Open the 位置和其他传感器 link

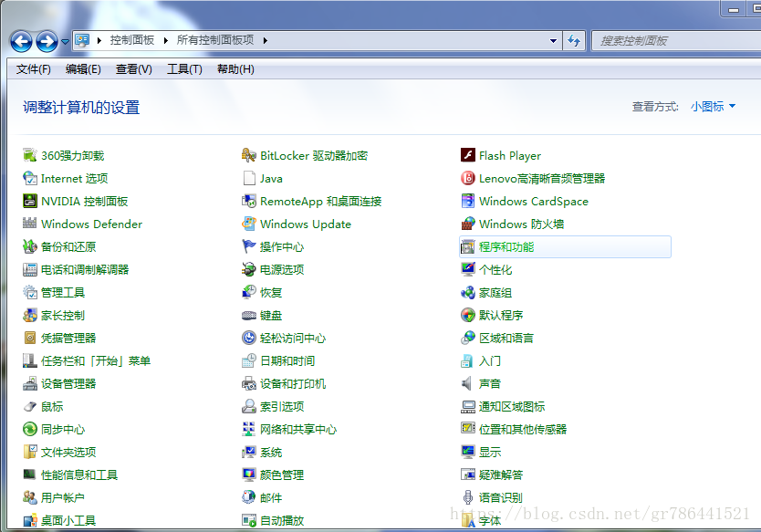click(523, 429)
